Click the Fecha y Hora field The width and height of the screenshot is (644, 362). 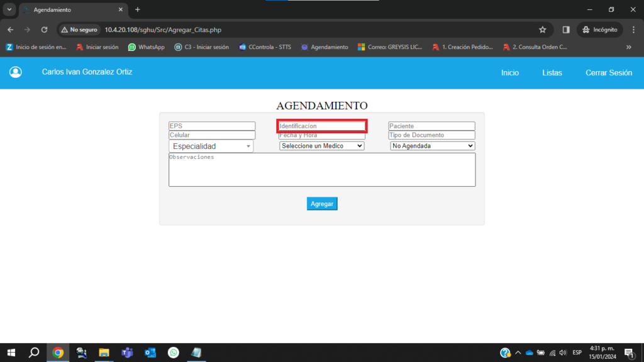tap(321, 136)
